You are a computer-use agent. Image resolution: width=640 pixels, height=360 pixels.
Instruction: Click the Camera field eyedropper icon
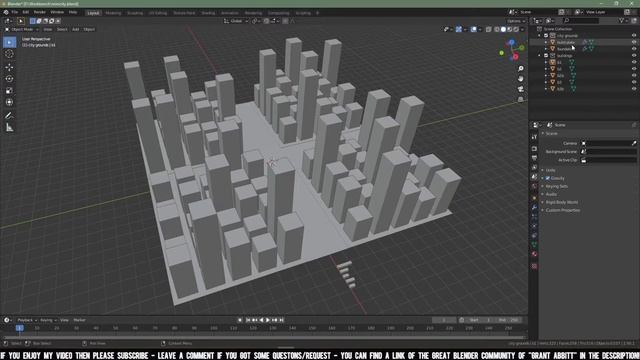[x=634, y=143]
